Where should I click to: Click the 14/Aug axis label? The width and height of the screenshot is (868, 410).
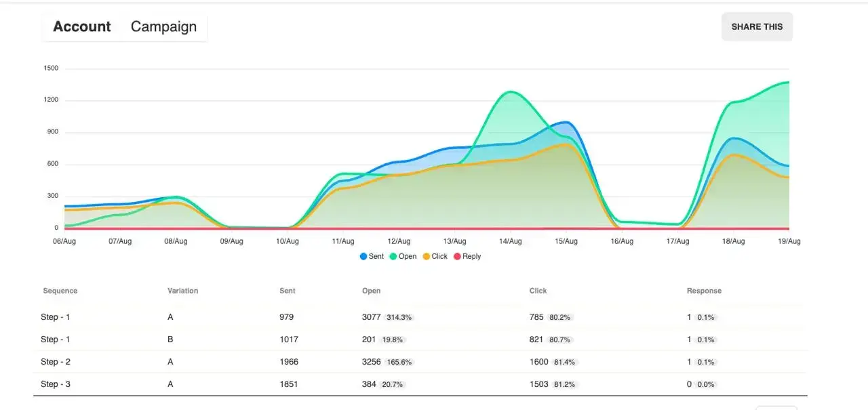(x=511, y=241)
